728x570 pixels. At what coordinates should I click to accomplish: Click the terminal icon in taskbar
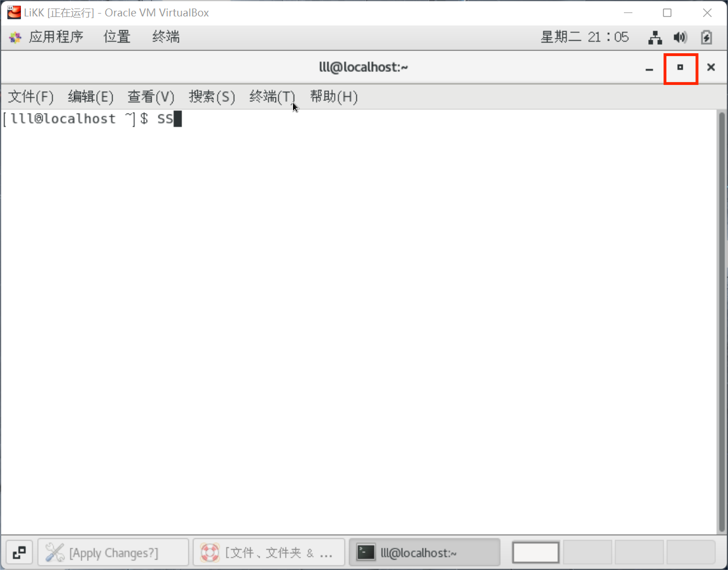(x=366, y=552)
